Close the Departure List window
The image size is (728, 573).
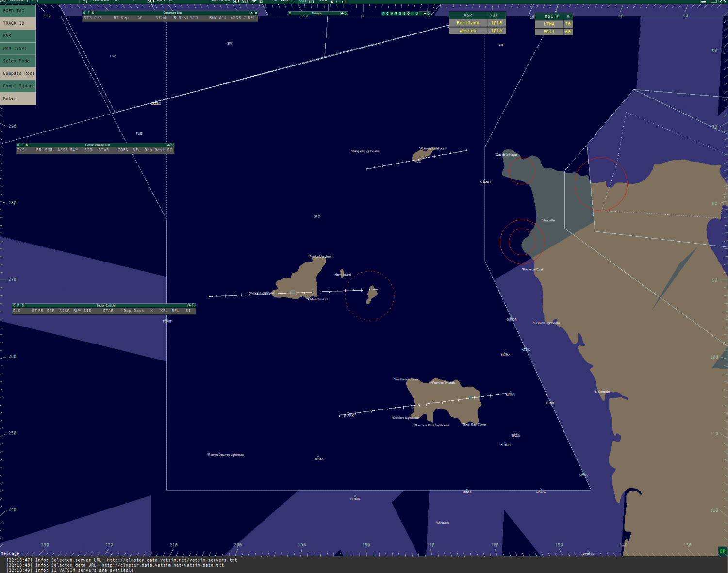click(256, 13)
